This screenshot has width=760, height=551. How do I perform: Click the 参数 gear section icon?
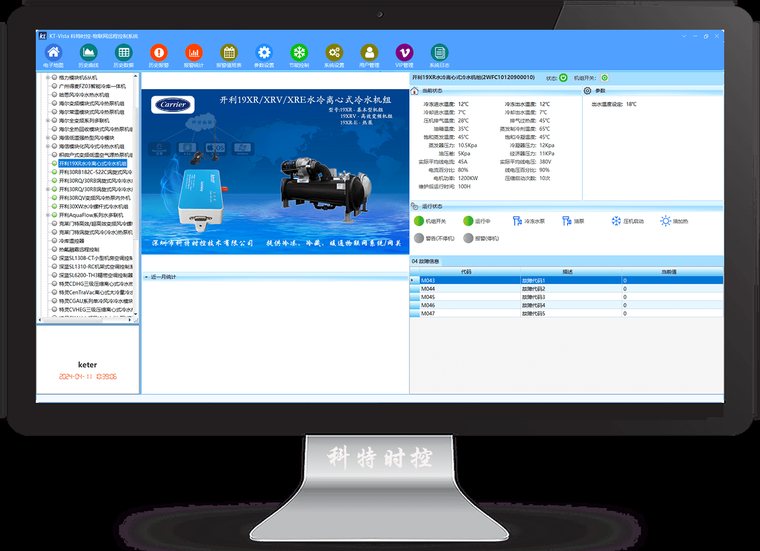[587, 91]
